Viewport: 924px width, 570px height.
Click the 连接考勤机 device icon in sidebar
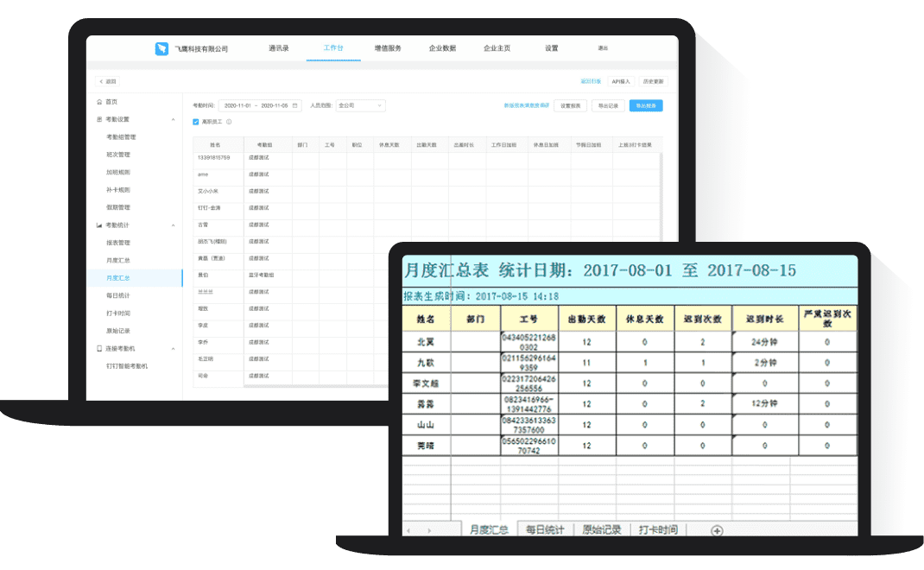99,349
